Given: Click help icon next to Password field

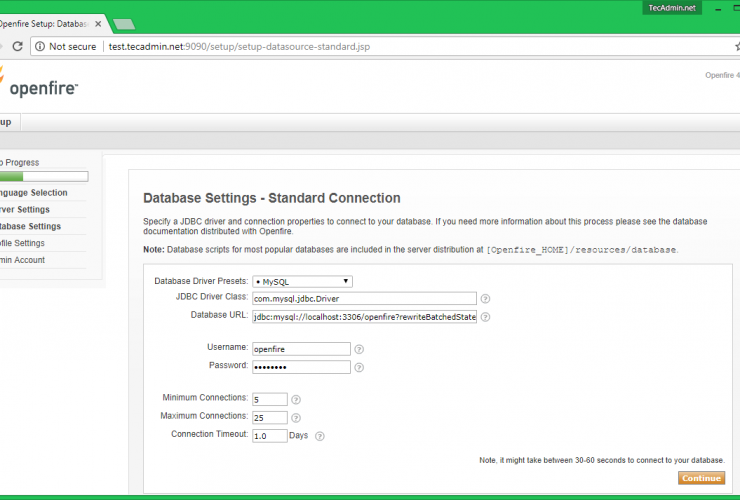Looking at the screenshot, I should [x=359, y=367].
